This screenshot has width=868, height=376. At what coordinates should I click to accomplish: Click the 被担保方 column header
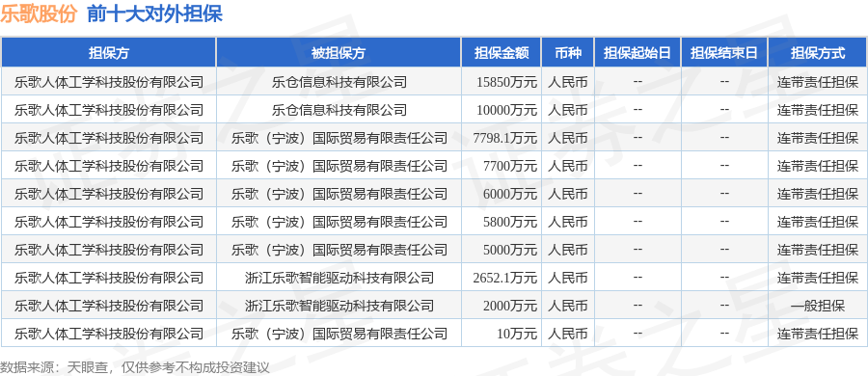[x=339, y=53]
